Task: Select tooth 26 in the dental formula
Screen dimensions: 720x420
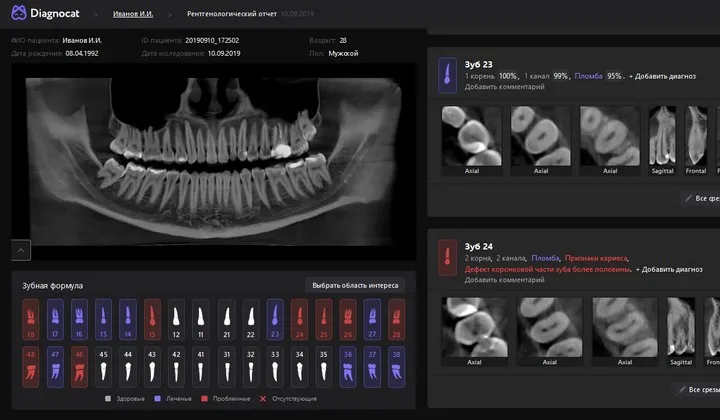Action: [348, 319]
